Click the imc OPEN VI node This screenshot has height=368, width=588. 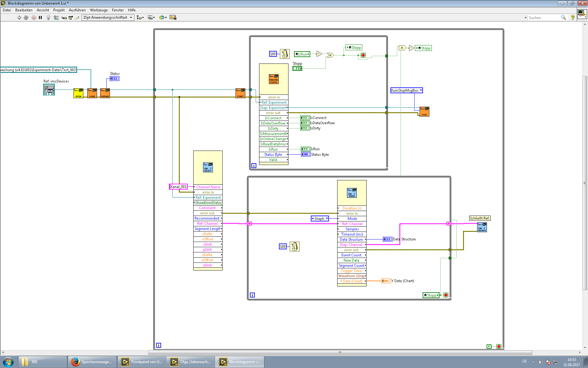(x=78, y=93)
